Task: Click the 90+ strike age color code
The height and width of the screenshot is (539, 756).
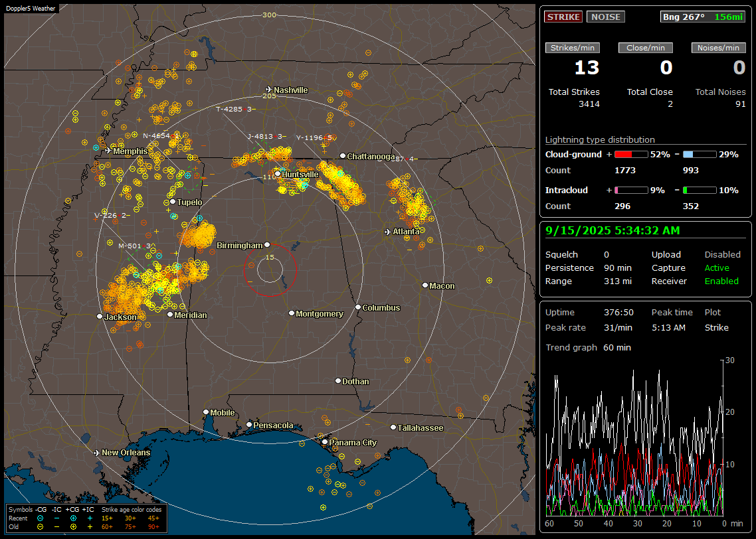Action: (x=154, y=527)
